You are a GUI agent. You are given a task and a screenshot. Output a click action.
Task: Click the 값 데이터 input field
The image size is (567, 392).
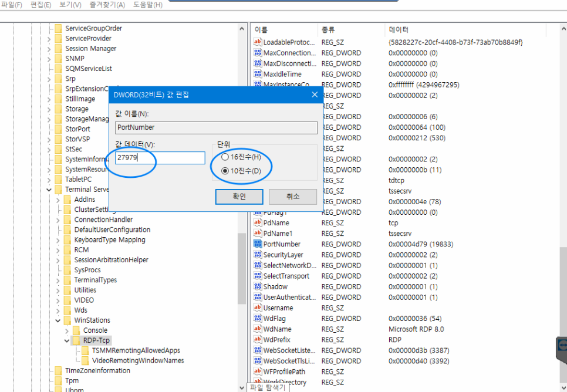coord(160,158)
